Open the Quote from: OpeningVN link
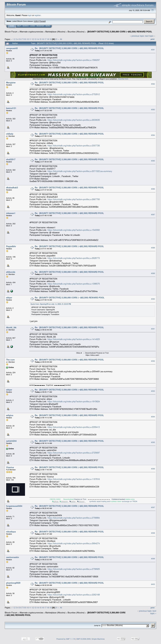Image resolution: width=161 pixels, height=644 pixels. point(50,304)
